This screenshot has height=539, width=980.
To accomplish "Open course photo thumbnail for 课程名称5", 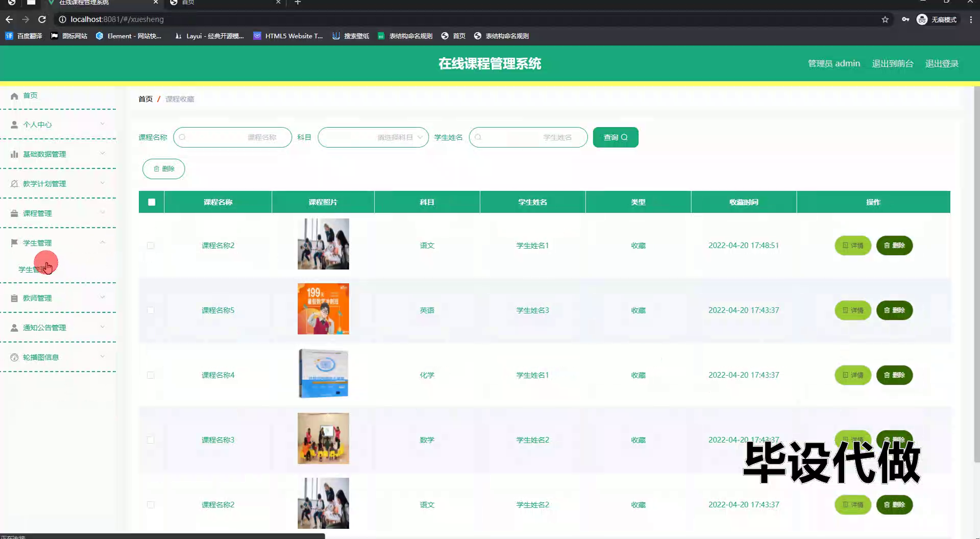I will [x=323, y=309].
